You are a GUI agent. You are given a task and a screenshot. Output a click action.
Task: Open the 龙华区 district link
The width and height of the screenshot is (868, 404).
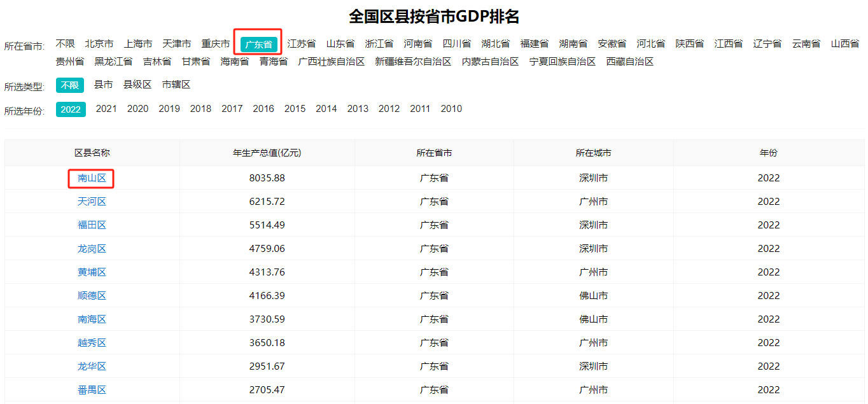(x=92, y=366)
